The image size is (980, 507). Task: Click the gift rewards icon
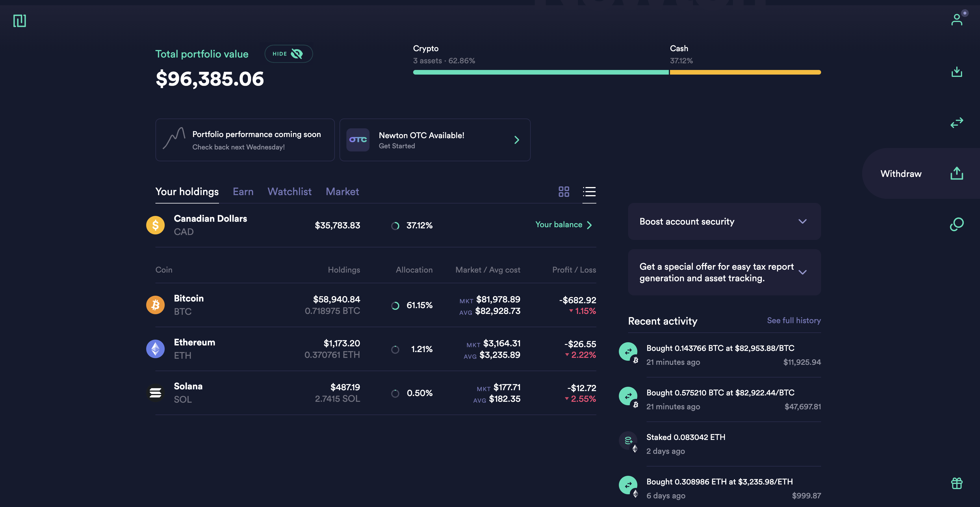point(956,483)
